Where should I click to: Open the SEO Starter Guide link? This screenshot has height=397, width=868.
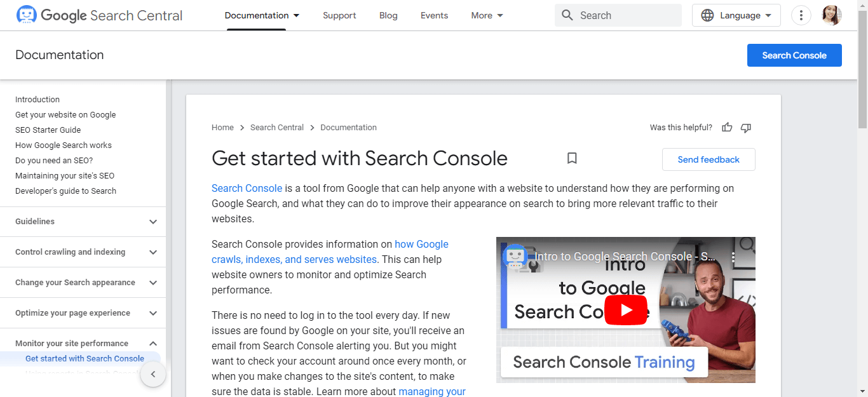48,130
